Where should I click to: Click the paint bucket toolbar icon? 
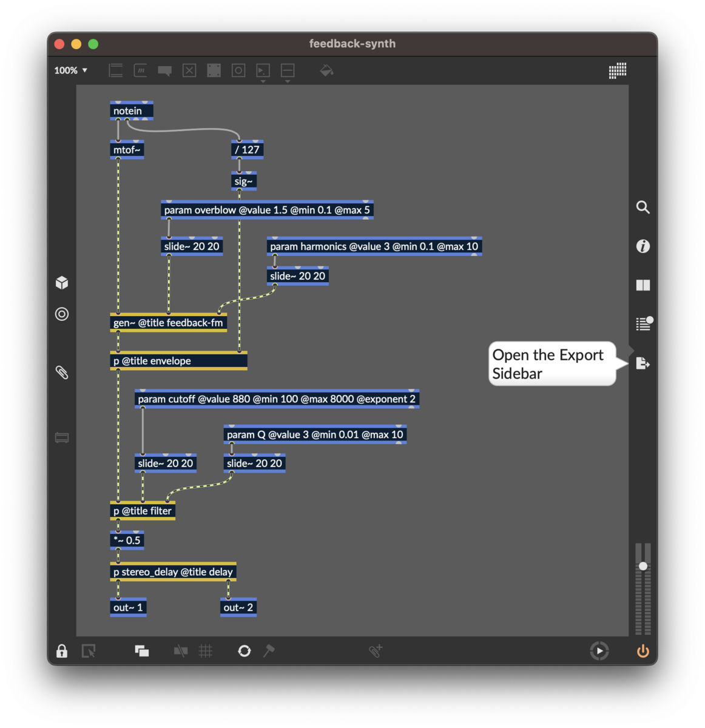coord(326,70)
